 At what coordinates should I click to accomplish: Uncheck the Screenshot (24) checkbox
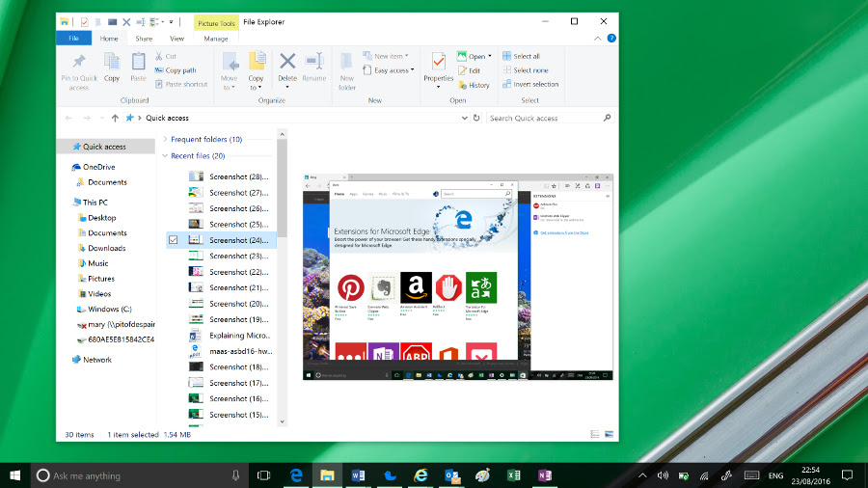point(174,240)
